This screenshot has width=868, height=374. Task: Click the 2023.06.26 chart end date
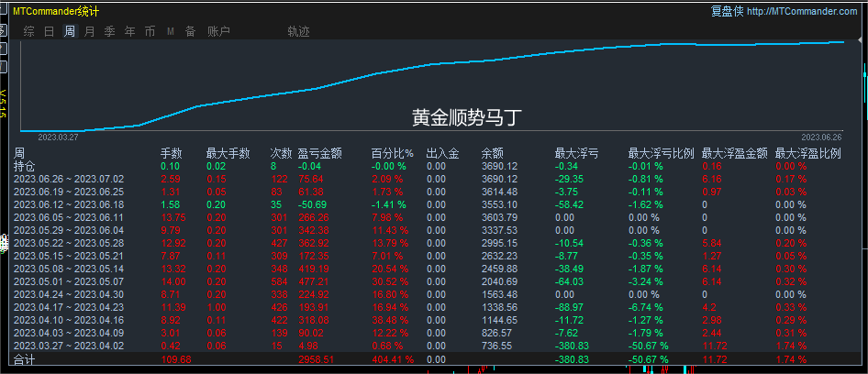click(821, 137)
